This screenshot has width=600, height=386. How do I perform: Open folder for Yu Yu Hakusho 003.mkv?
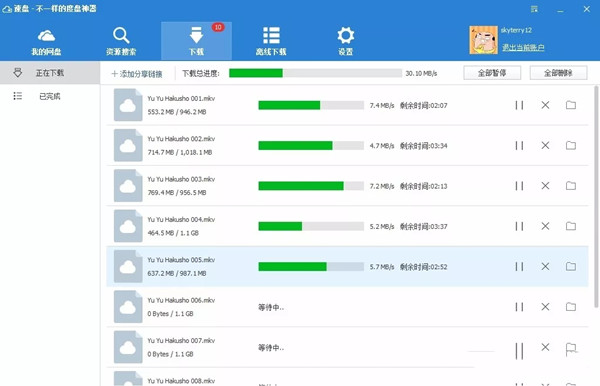(571, 186)
